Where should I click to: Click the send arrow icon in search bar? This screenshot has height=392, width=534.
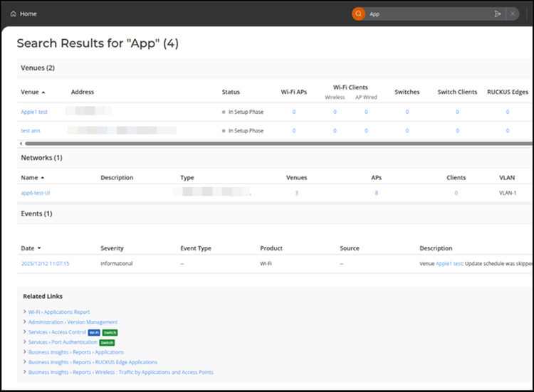(x=498, y=14)
